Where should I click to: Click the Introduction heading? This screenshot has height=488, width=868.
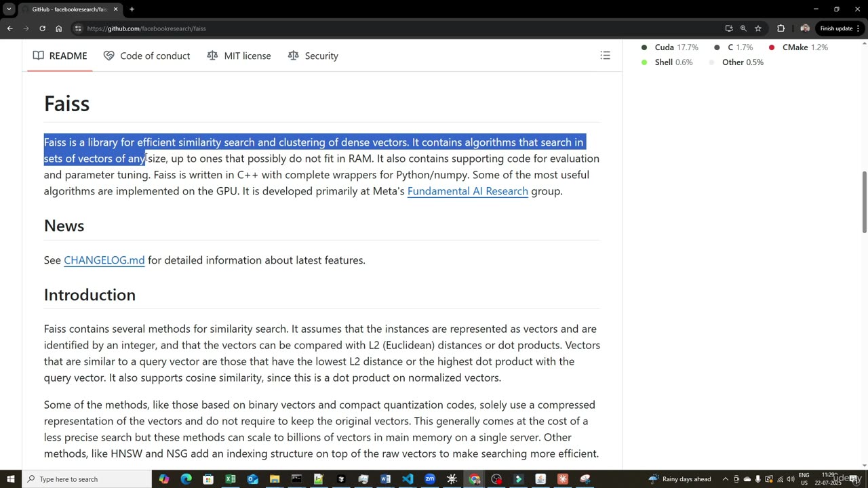90,295
